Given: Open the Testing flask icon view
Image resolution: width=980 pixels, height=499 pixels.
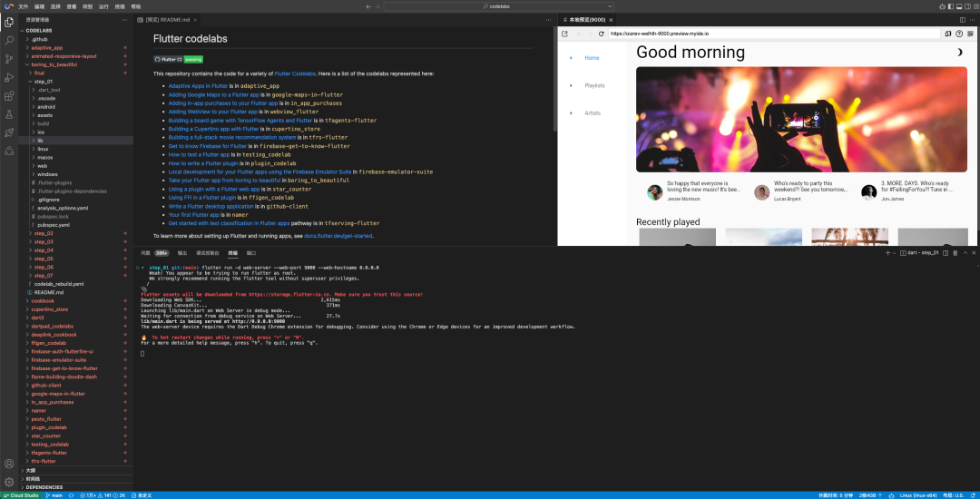Looking at the screenshot, I should coord(9,114).
